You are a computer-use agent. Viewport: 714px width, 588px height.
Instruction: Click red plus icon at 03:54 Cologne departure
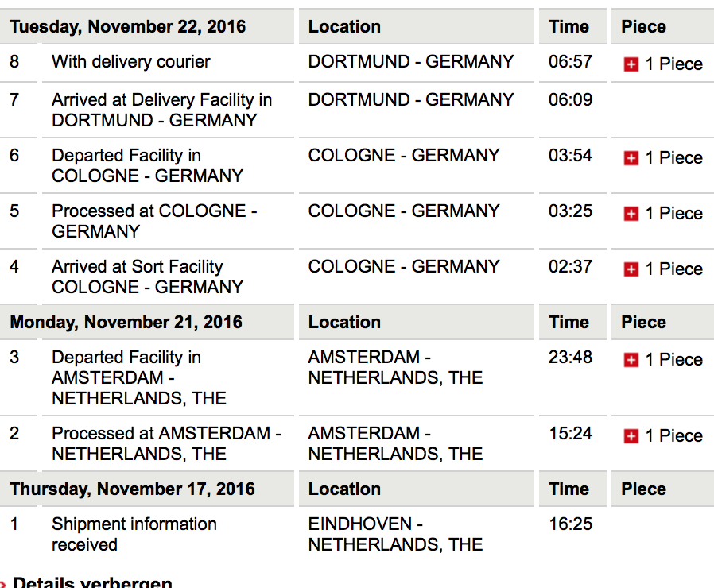tap(631, 159)
